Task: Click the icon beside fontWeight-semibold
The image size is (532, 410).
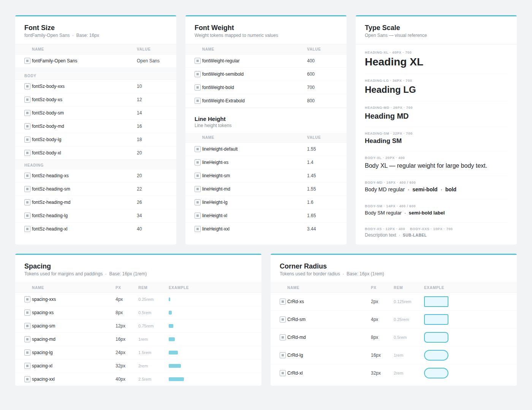Action: pos(198,74)
